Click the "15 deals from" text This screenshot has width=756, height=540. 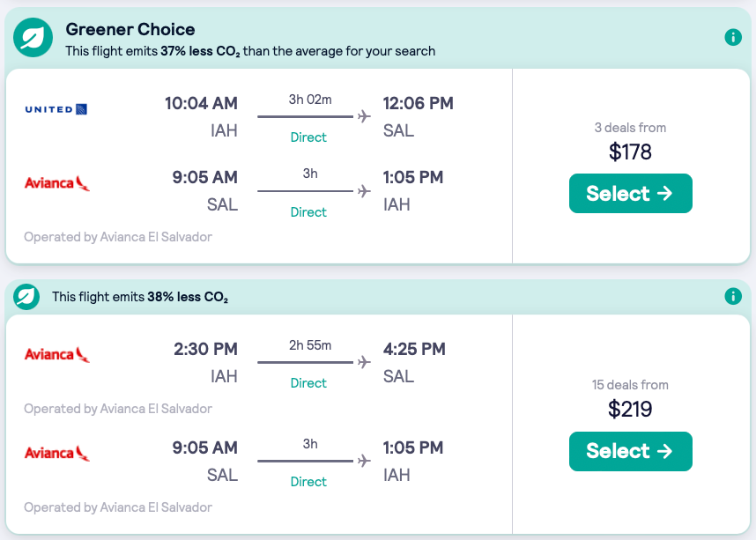pos(630,385)
